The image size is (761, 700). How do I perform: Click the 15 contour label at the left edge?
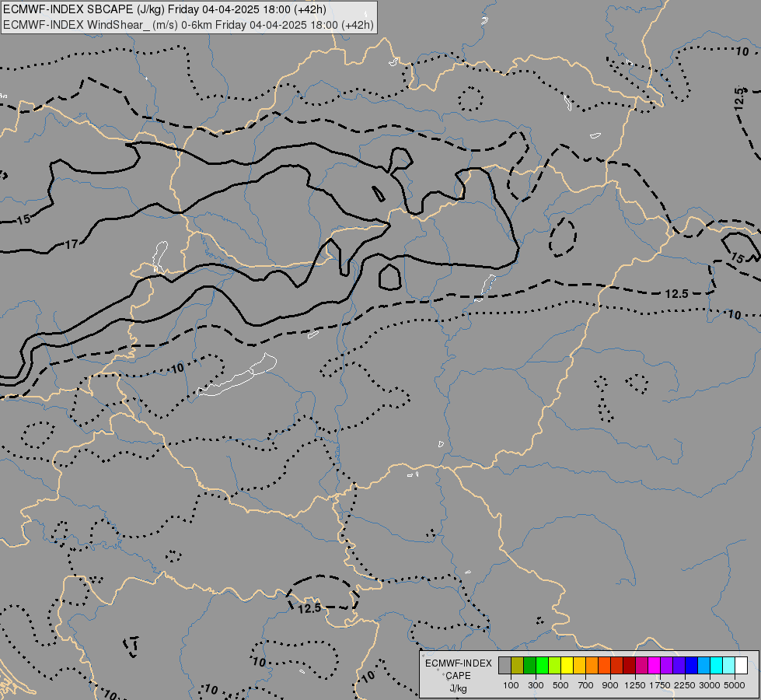click(x=23, y=219)
